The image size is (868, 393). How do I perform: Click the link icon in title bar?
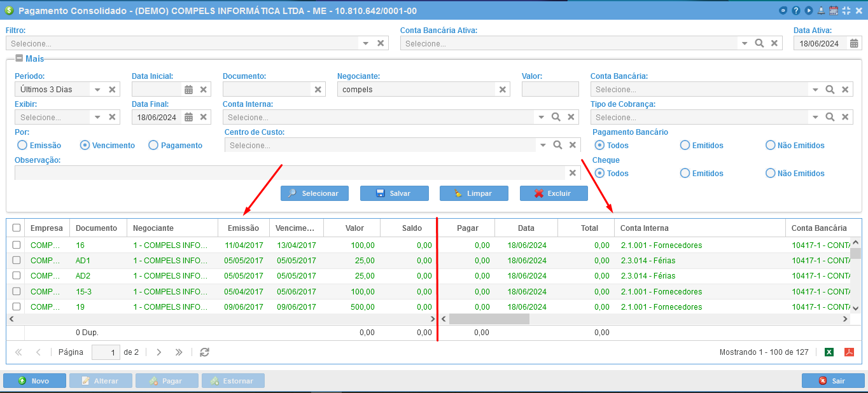tap(783, 10)
